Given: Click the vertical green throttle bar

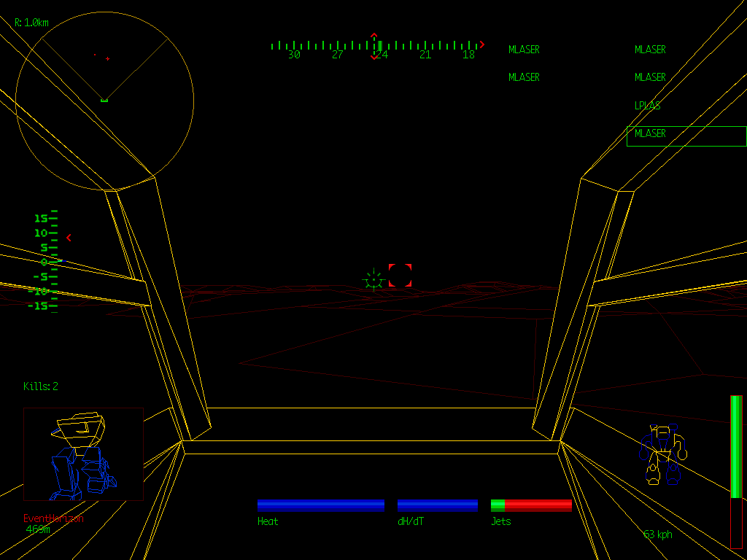Looking at the screenshot, I should [x=736, y=446].
